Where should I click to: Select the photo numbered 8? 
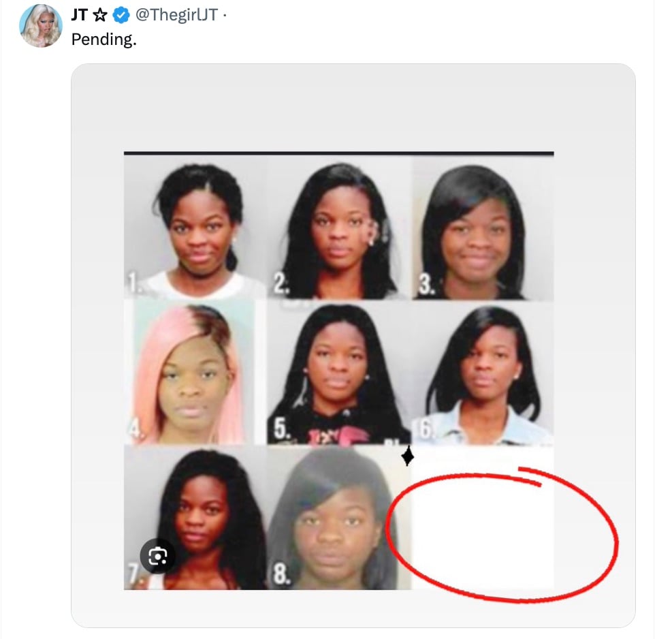(338, 518)
